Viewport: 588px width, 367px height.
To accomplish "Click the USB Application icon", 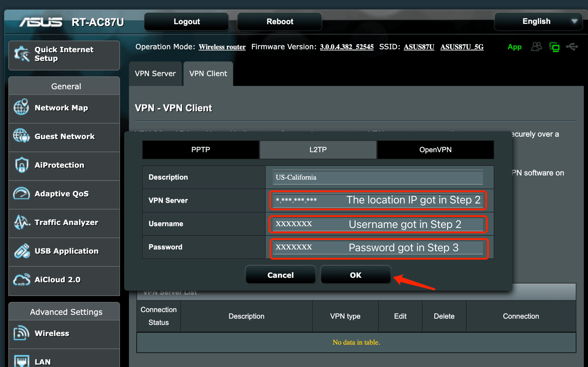I will [x=21, y=251].
